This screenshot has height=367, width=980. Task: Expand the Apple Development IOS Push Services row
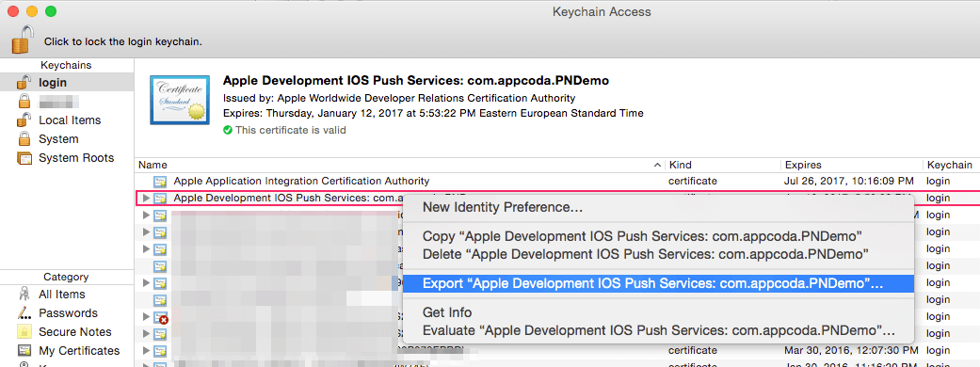coord(146,199)
